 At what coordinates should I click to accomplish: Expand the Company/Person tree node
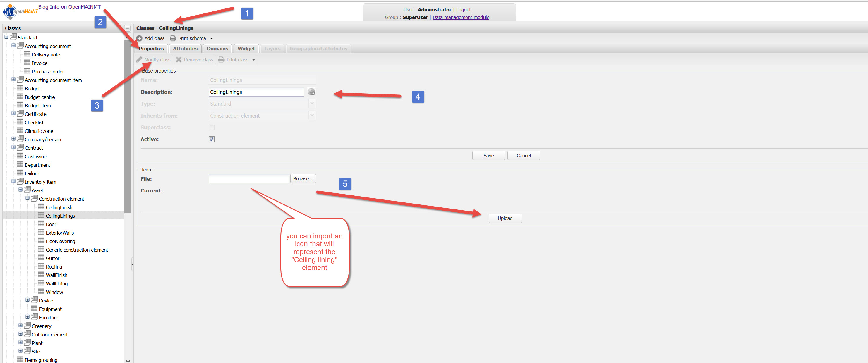click(x=13, y=139)
